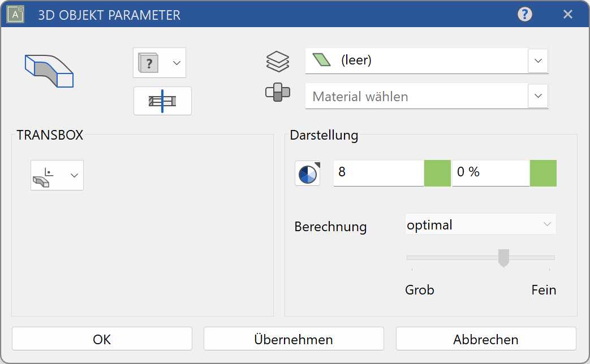Click the line width '8' input field
Screen dimensions: 590x364
(x=378, y=173)
